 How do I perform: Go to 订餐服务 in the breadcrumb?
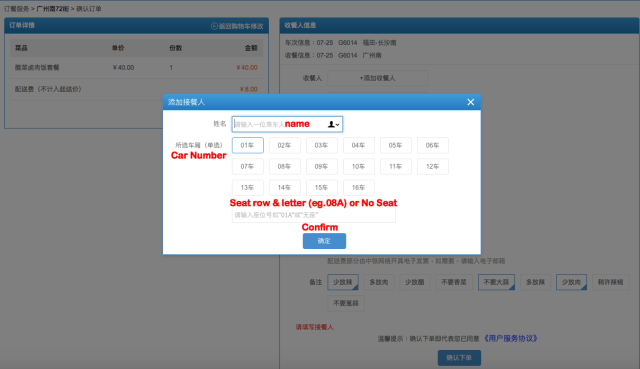click(17, 9)
